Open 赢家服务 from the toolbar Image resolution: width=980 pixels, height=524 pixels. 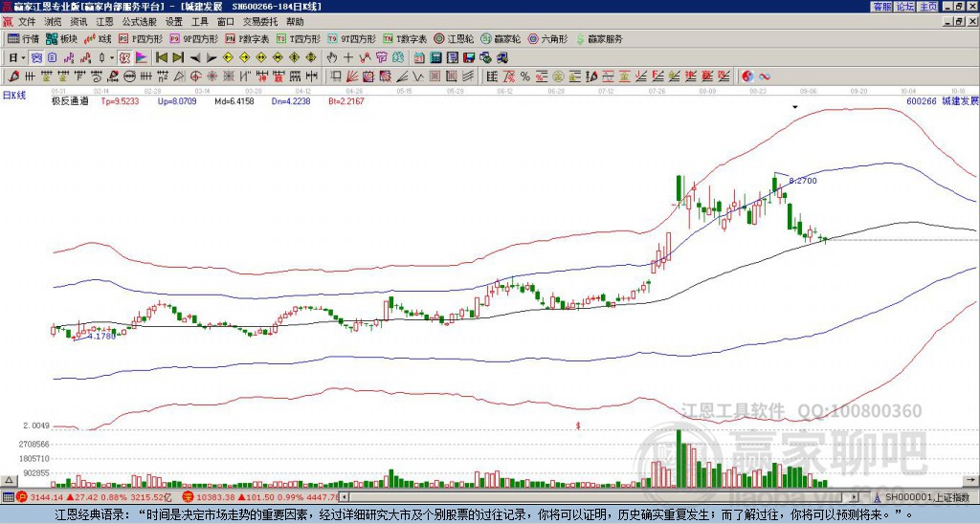click(599, 38)
